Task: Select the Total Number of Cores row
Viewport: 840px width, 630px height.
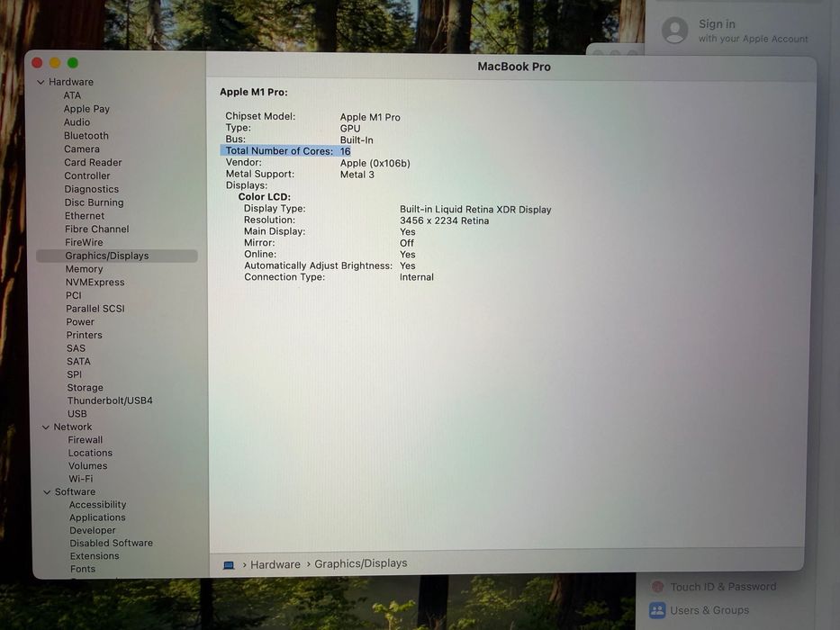Action: pos(285,151)
